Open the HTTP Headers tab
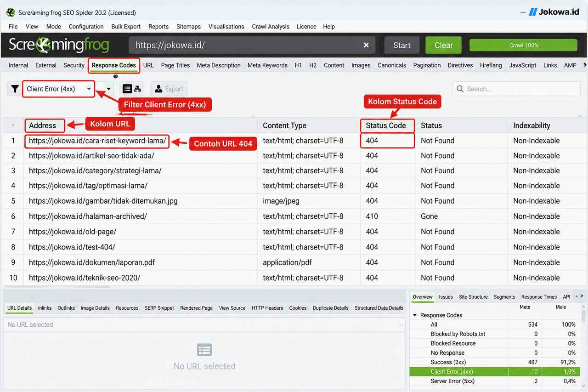 267,308
